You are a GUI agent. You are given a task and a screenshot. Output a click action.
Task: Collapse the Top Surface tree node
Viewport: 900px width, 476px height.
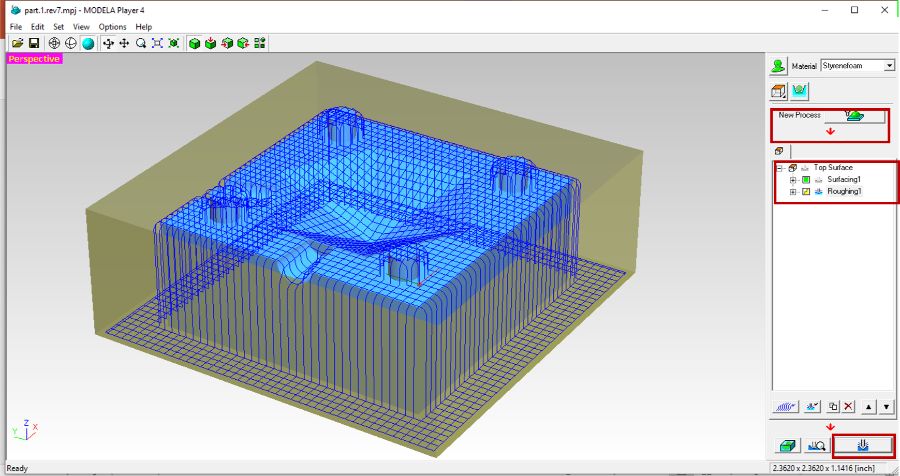click(779, 168)
